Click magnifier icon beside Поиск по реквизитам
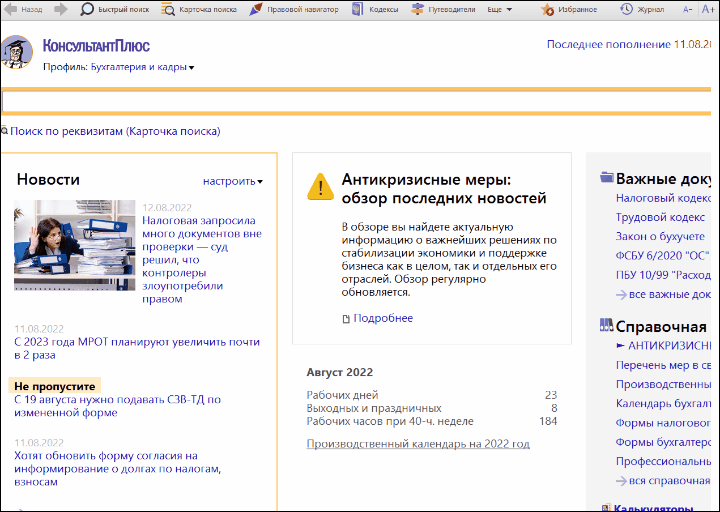 (4, 131)
